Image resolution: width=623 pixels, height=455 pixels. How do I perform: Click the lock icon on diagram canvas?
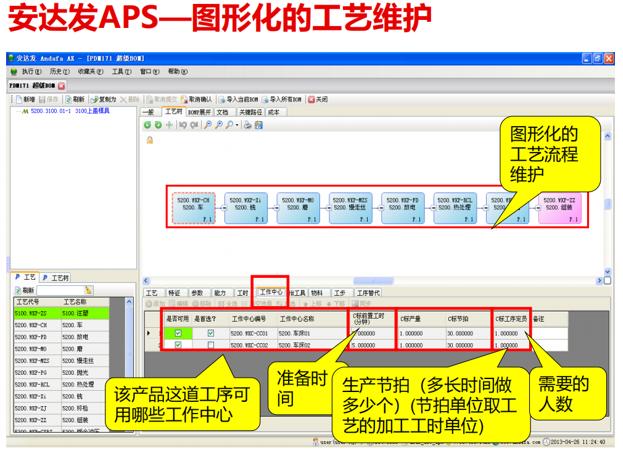click(150, 140)
